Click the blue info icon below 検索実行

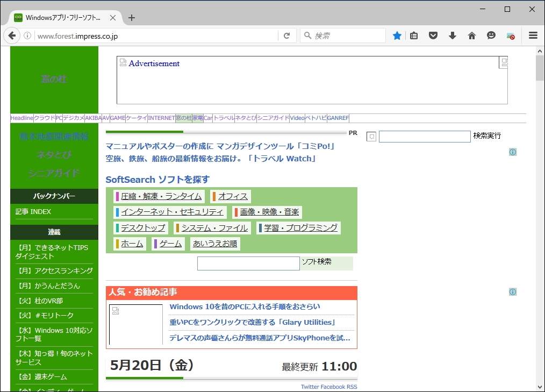point(512,152)
